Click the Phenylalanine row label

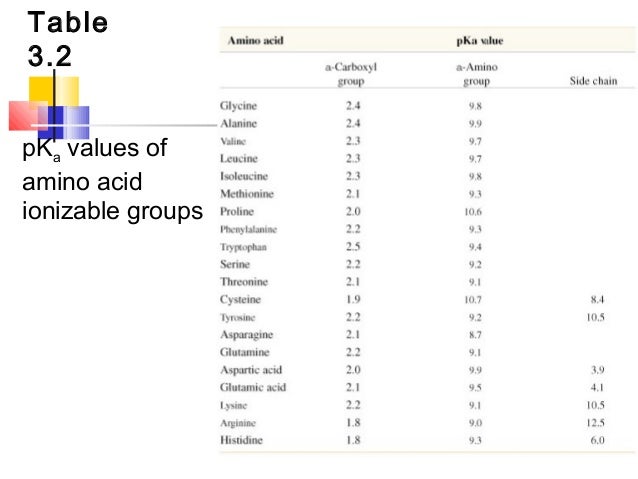[x=249, y=229]
